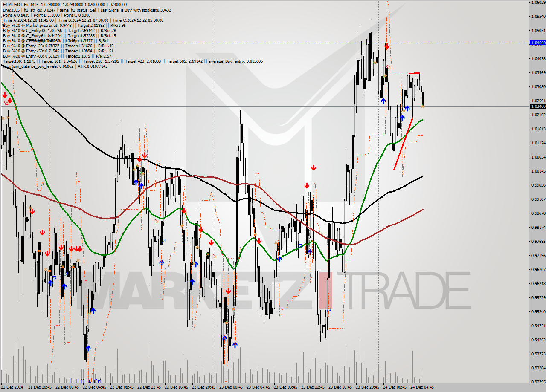Click the '22 Dec 16:45' time axis label
The image size is (546, 392).
pos(176,387)
